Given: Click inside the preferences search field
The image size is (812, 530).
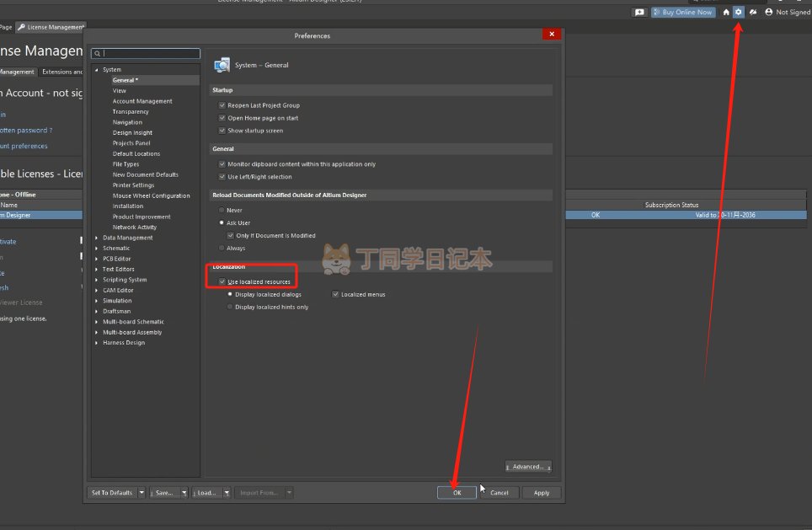Looking at the screenshot, I should (x=150, y=54).
